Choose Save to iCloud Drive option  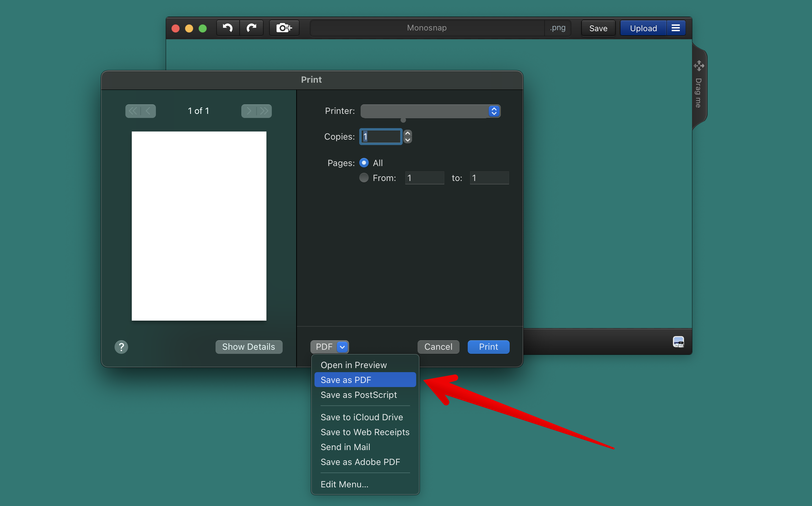[x=362, y=417]
